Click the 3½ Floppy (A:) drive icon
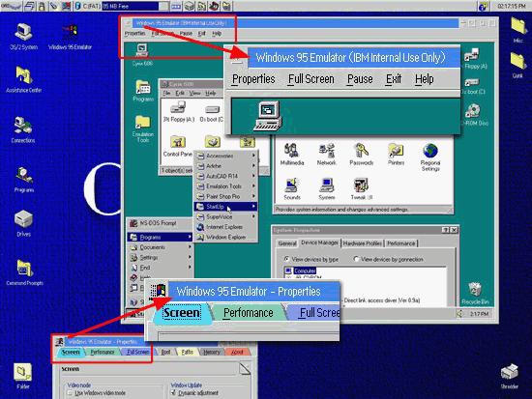The image size is (532, 399). coord(179,112)
